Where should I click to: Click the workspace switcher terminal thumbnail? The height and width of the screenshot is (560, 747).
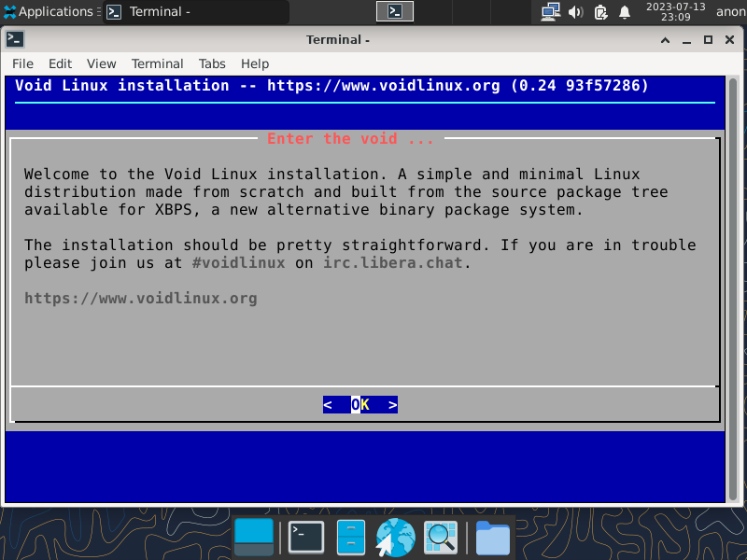[x=394, y=11]
